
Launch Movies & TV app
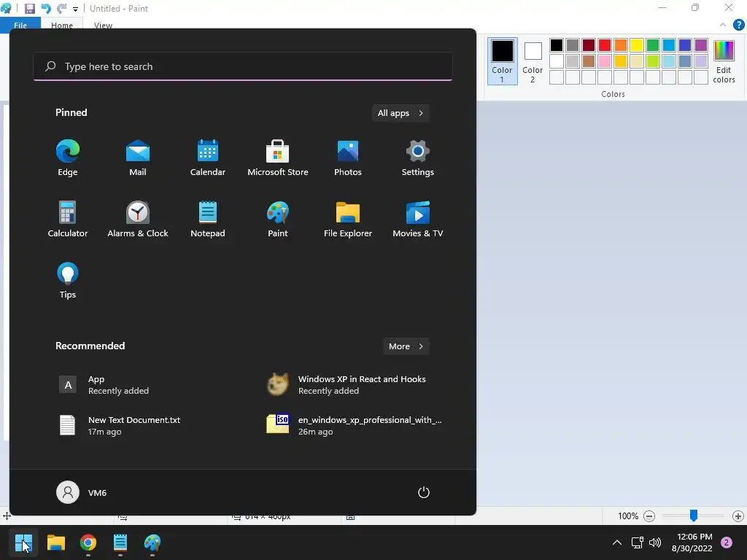418,219
